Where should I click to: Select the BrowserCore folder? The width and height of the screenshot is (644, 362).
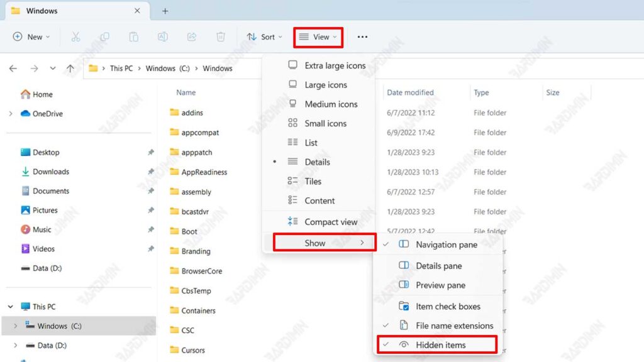(x=196, y=271)
